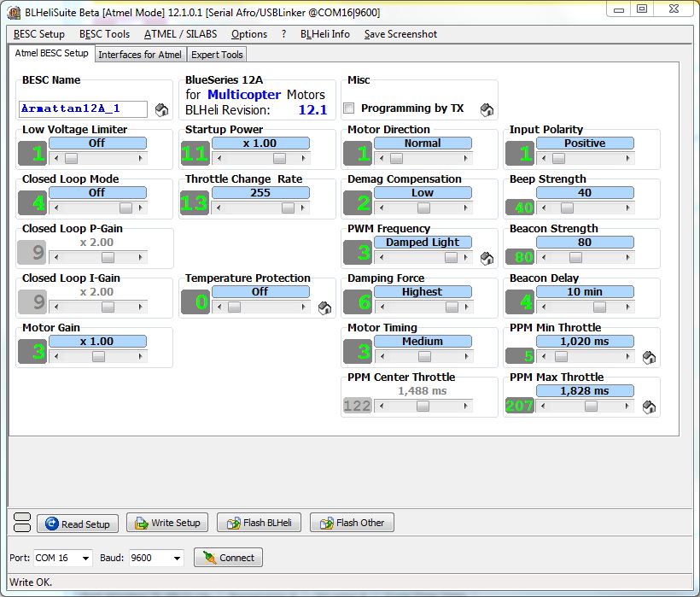Click the top indicator box left of Read Setup
This screenshot has width=700, height=597.
[23, 517]
